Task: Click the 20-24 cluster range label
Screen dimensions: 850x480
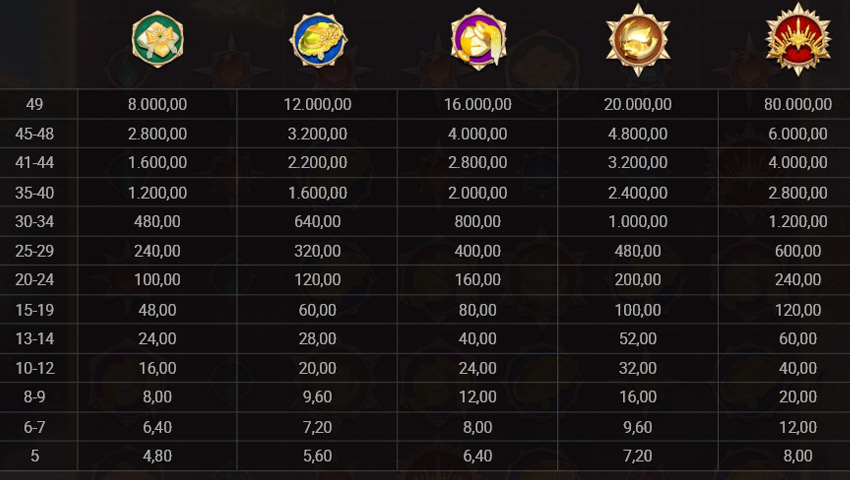Action: pos(35,280)
